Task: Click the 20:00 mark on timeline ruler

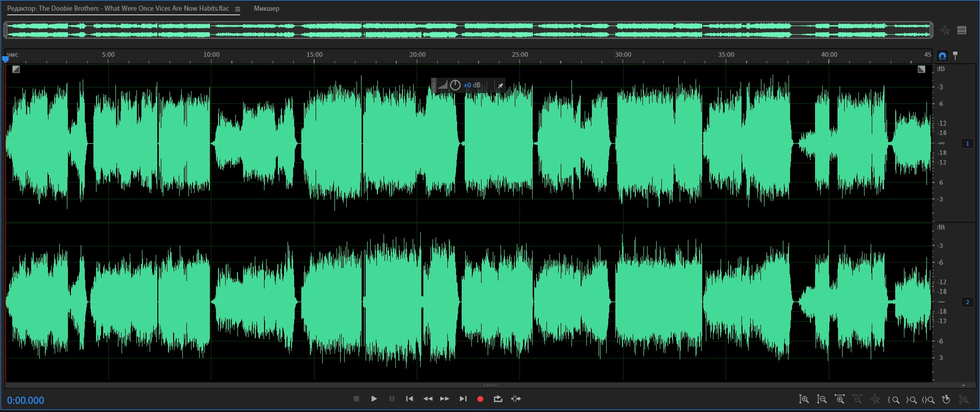Action: tap(417, 54)
